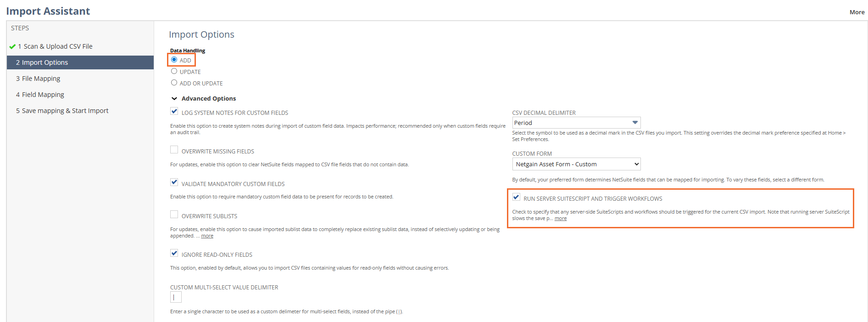Open the Custom Form dropdown
This screenshot has height=322, width=868.
pos(576,164)
